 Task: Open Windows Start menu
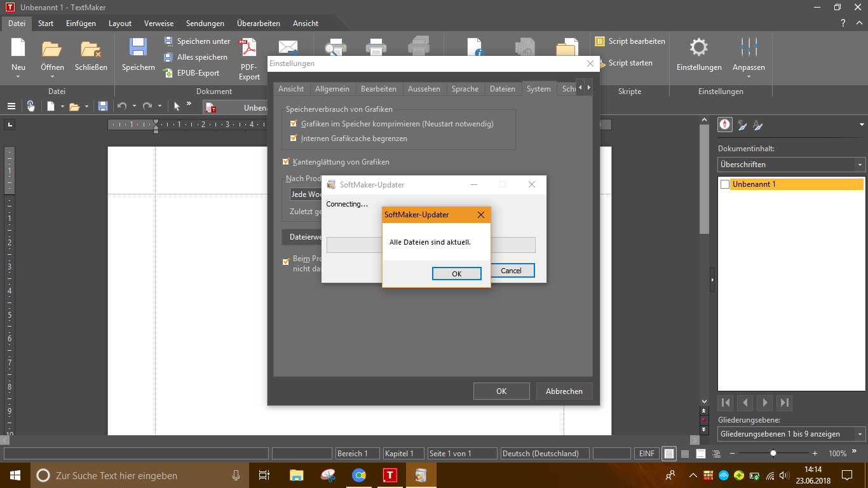click(15, 475)
